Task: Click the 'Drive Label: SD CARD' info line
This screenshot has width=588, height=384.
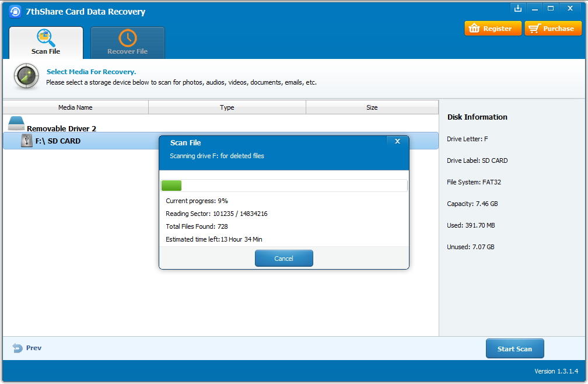Action: [477, 160]
